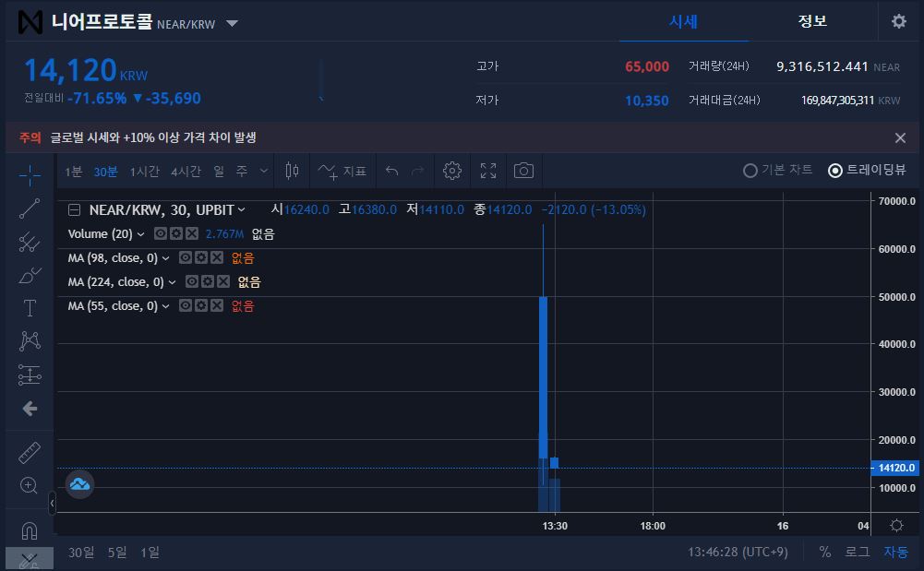Screen dimensions: 924x571
Task: Select the 1분 interval
Action: [73, 172]
